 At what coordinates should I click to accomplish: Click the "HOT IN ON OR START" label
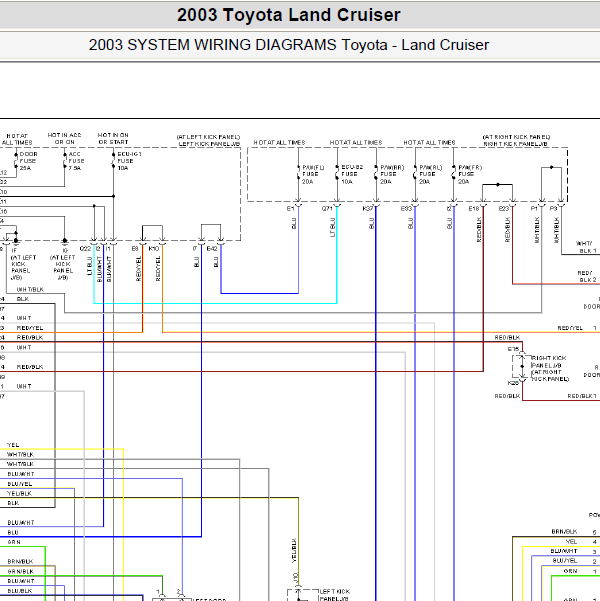[113, 138]
